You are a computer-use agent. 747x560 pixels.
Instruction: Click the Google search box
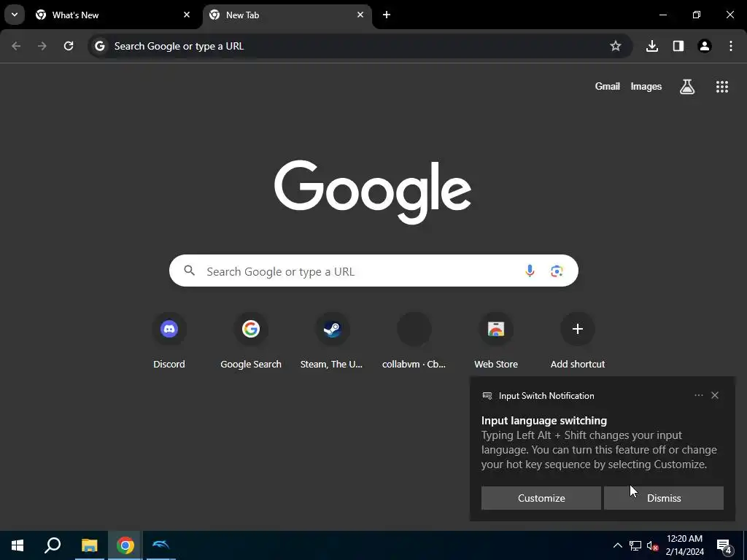[373, 271]
